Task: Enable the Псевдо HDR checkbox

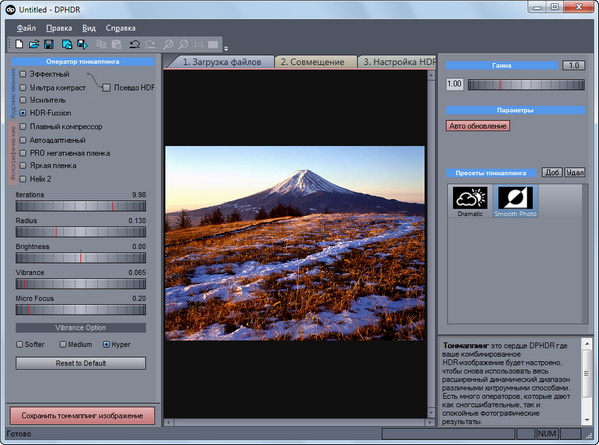Action: click(x=106, y=87)
